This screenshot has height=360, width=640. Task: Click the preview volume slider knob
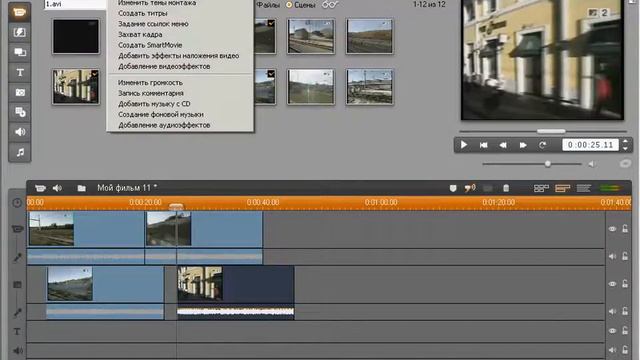pyautogui.click(x=548, y=164)
